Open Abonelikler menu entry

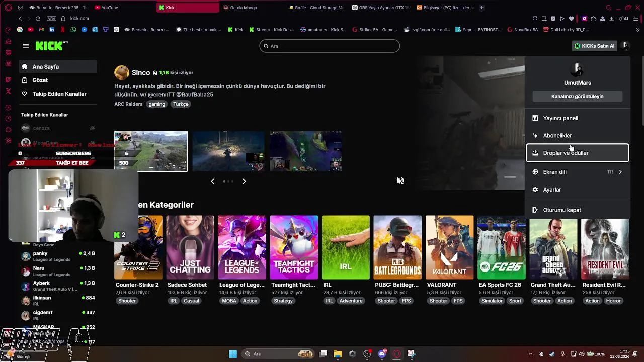click(x=577, y=136)
